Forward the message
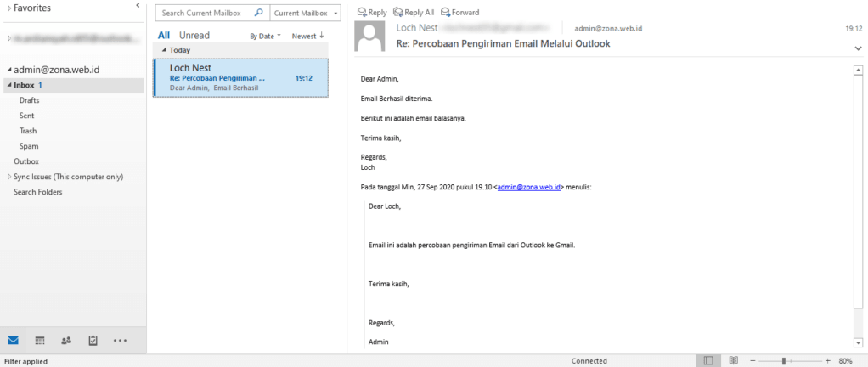This screenshot has height=367, width=868. pyautogui.click(x=460, y=12)
